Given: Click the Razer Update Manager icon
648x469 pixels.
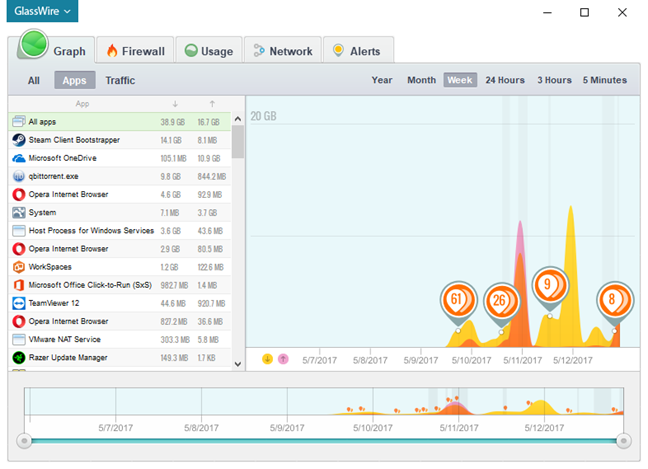Looking at the screenshot, I should coord(19,357).
